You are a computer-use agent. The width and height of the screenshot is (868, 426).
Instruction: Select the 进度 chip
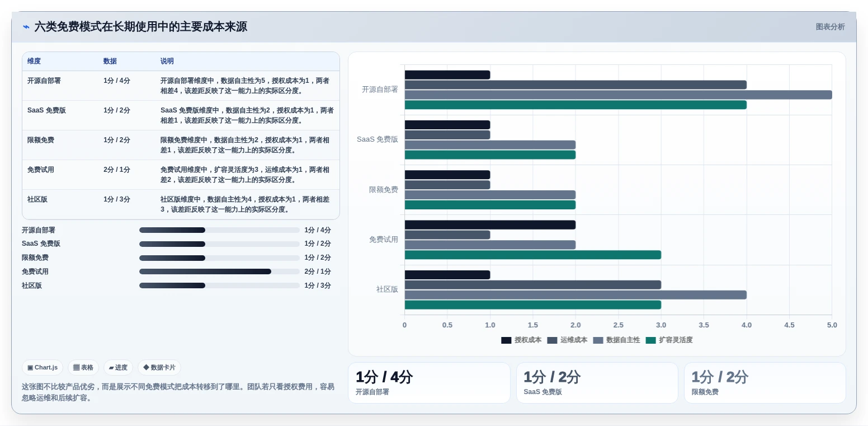coord(118,368)
